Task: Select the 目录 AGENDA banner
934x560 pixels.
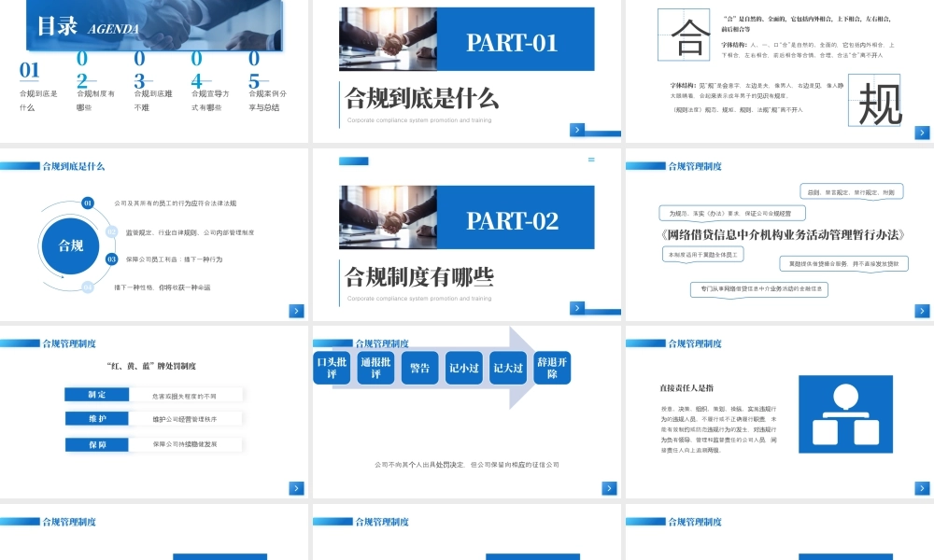Action: (154, 25)
